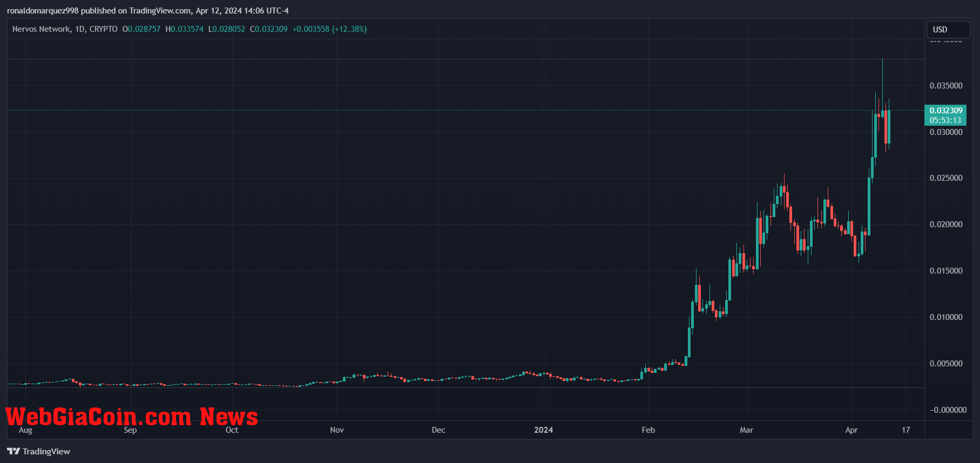
Task: Click the 0.025000 price axis label
Action: tap(946, 178)
